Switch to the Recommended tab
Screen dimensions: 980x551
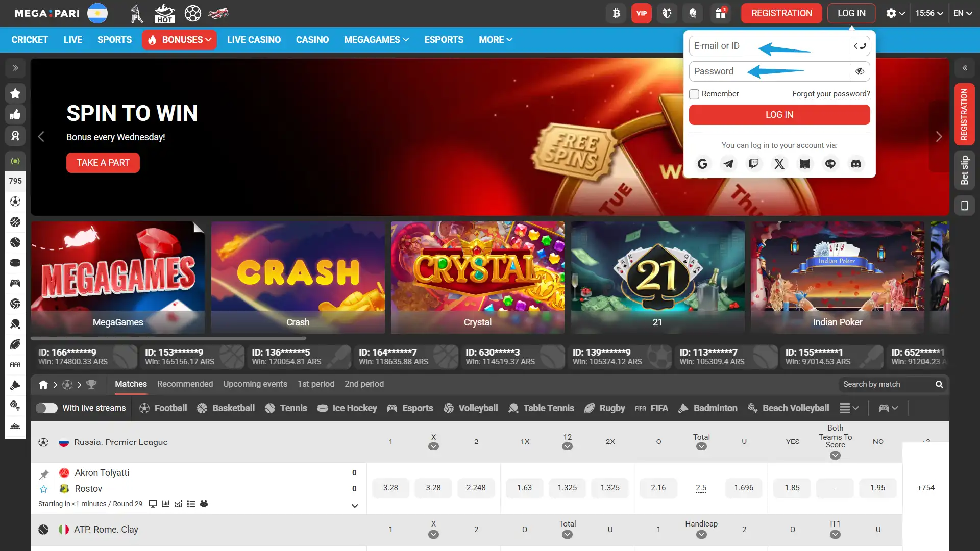coord(185,384)
